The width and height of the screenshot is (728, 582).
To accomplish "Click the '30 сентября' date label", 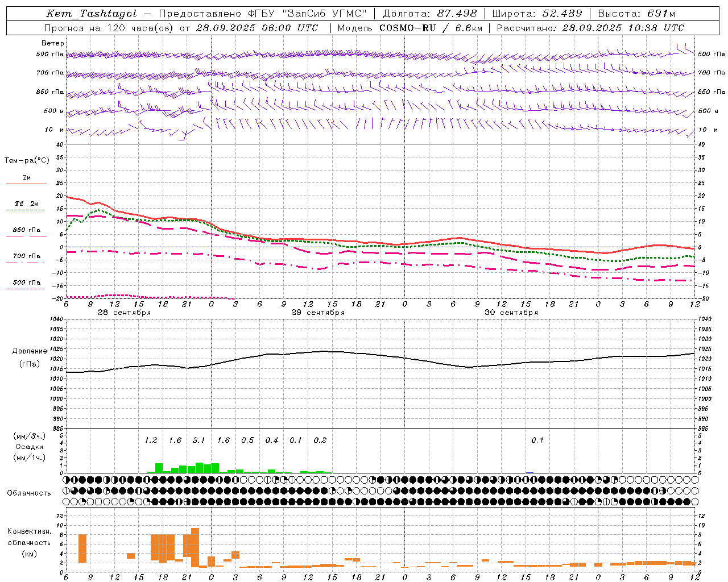I will click(511, 313).
